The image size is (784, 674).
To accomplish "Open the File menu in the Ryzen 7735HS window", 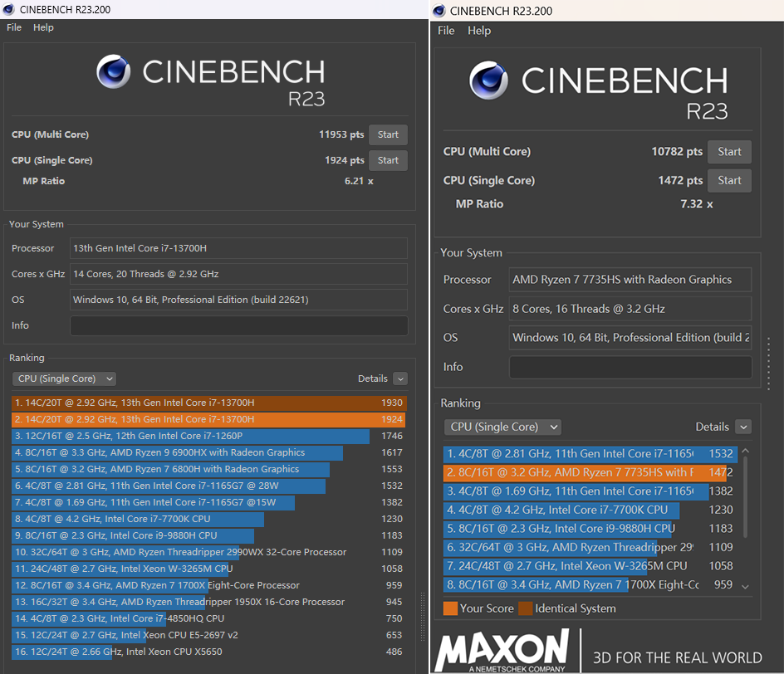I will [x=446, y=31].
